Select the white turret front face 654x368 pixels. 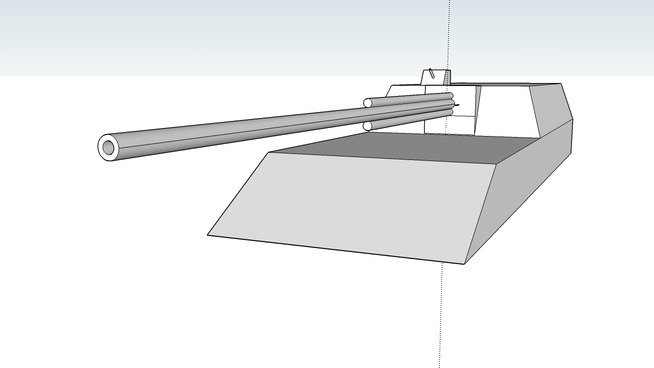(506, 111)
